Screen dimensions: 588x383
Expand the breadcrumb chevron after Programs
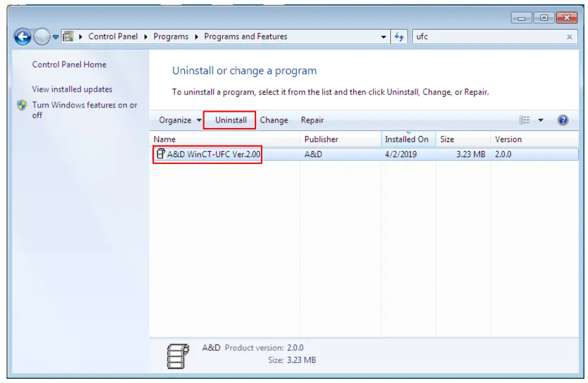pyautogui.click(x=195, y=36)
